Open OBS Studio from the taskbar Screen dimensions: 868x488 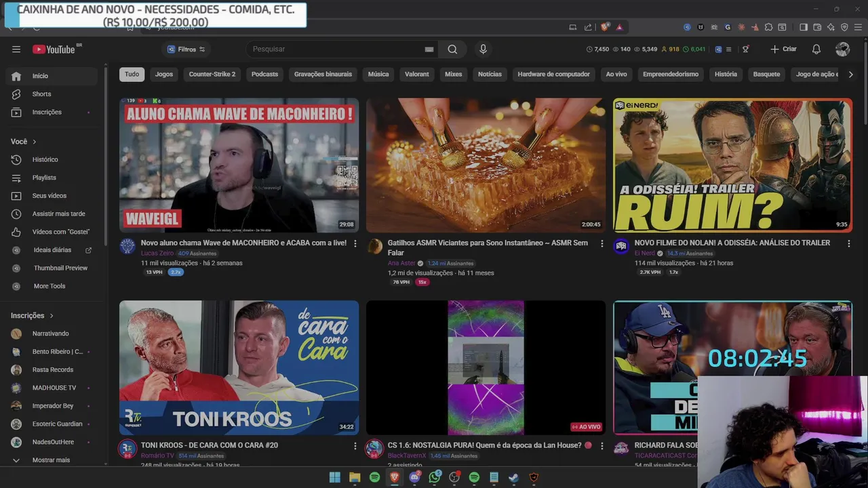[x=454, y=477]
